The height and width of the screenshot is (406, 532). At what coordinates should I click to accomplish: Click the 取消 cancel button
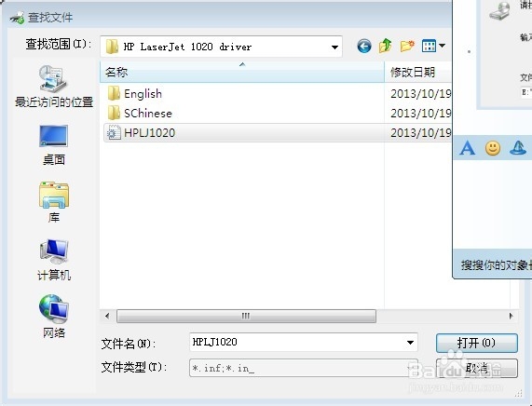click(477, 369)
